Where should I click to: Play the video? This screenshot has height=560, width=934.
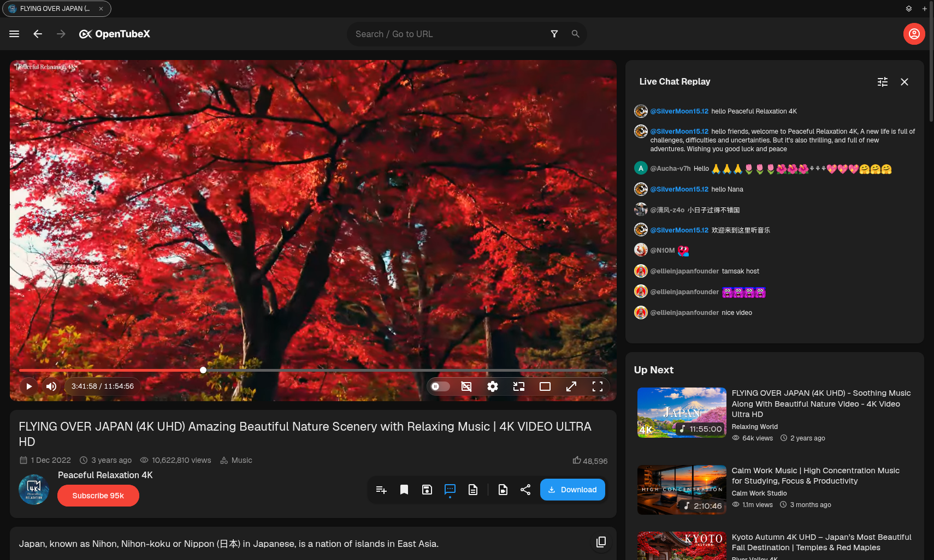[29, 386]
